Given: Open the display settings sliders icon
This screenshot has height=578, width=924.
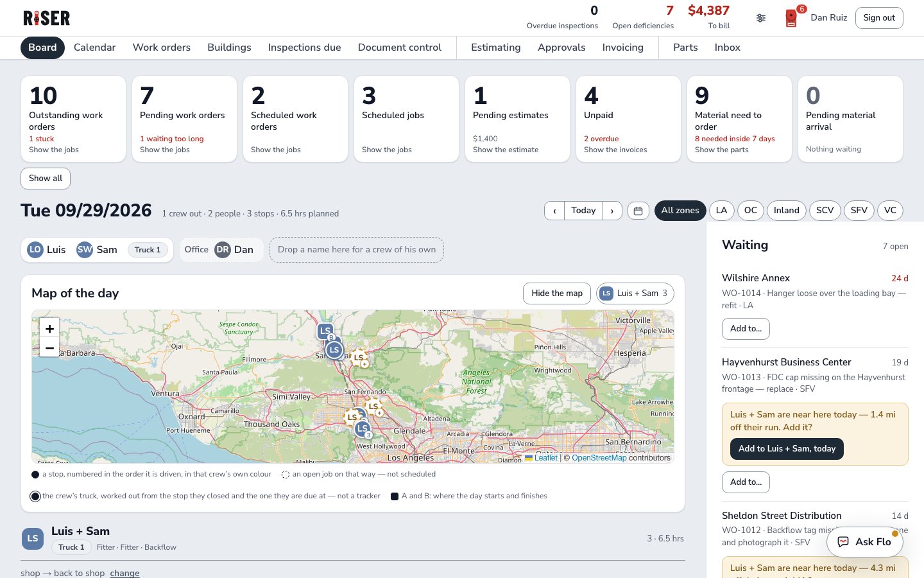Looking at the screenshot, I should pyautogui.click(x=761, y=18).
